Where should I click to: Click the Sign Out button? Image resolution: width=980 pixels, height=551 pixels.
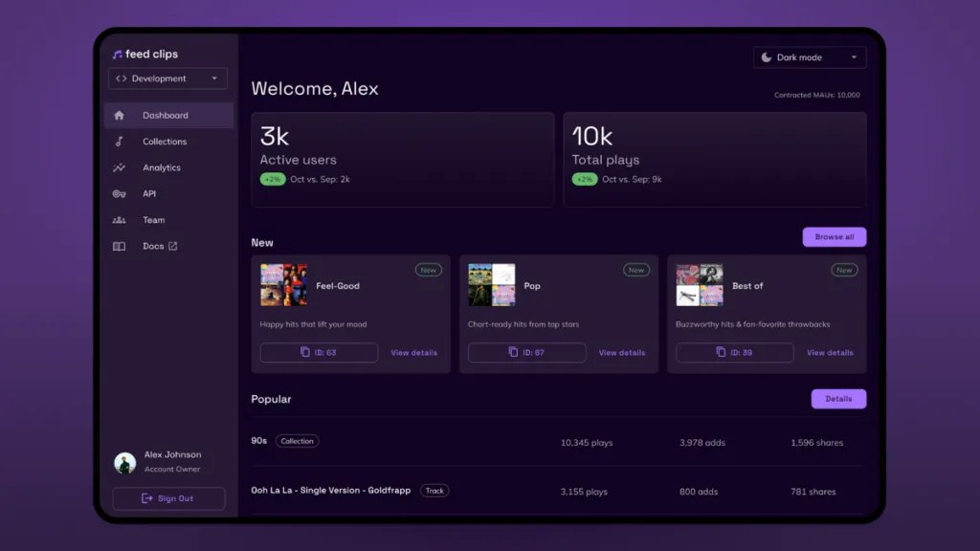coord(168,498)
